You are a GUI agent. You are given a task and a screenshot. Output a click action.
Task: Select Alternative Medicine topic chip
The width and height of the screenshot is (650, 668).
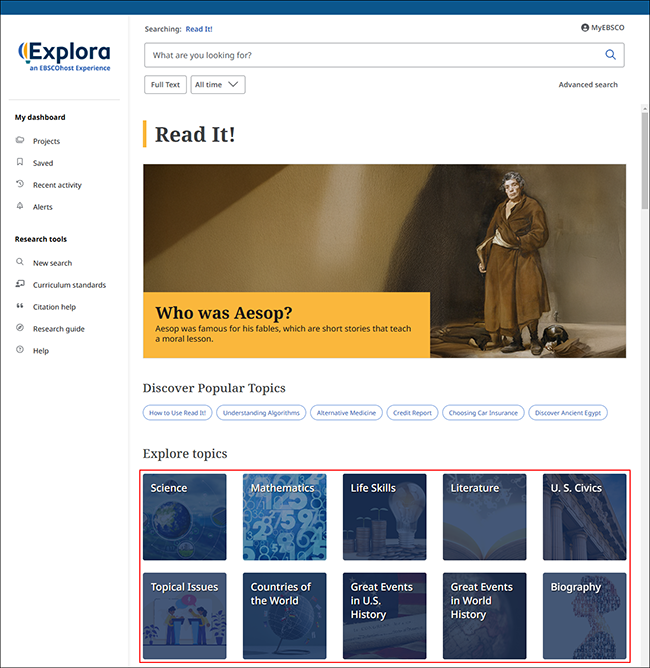click(346, 412)
